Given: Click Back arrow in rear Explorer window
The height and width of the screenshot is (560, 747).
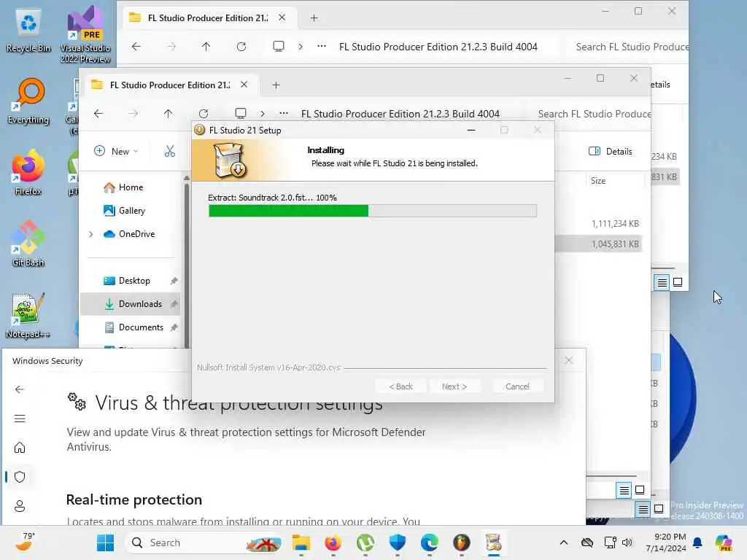Looking at the screenshot, I should tap(136, 47).
